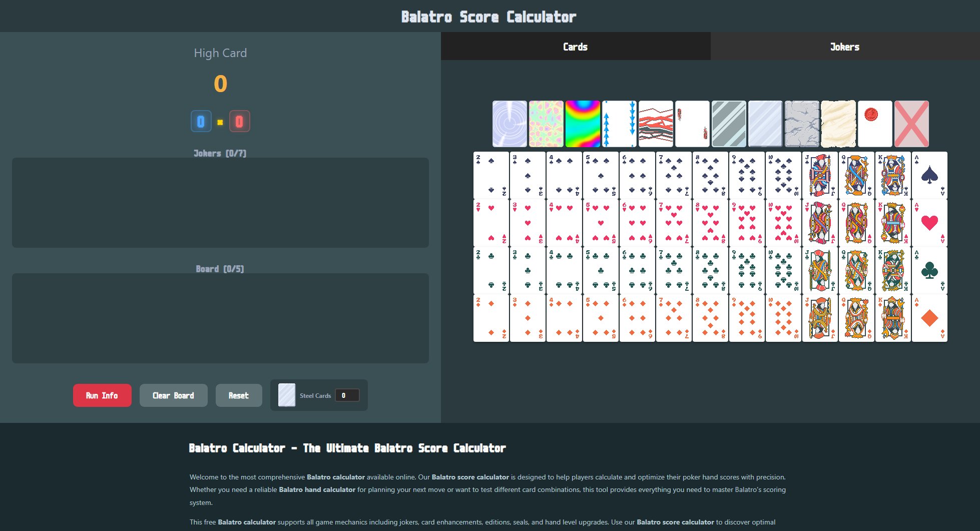Choose the Queen of Clubs card
The image size is (980, 531).
pyautogui.click(x=856, y=270)
